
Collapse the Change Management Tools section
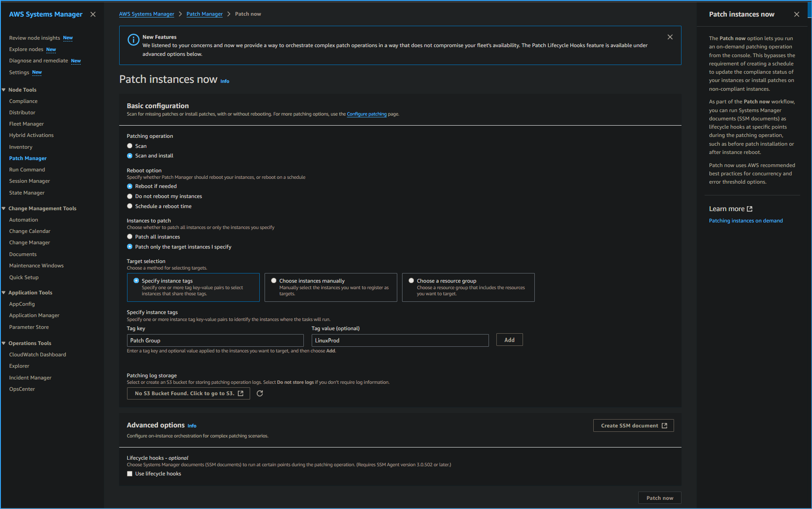pyautogui.click(x=3, y=208)
